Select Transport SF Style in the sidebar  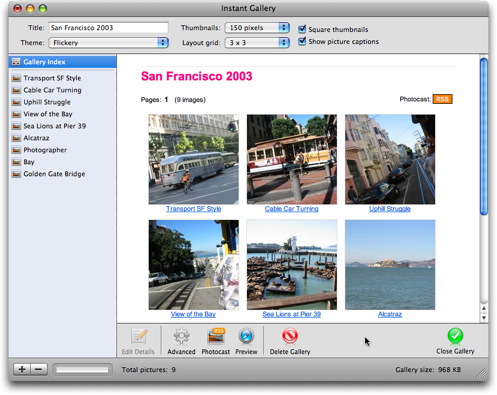click(63, 78)
